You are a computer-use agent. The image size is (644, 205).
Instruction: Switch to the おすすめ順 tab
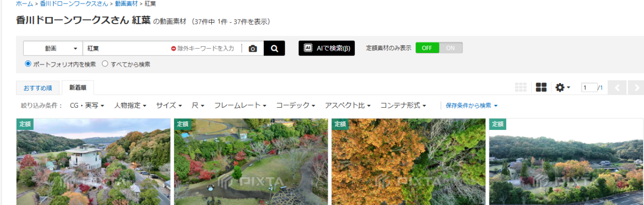[x=38, y=88]
